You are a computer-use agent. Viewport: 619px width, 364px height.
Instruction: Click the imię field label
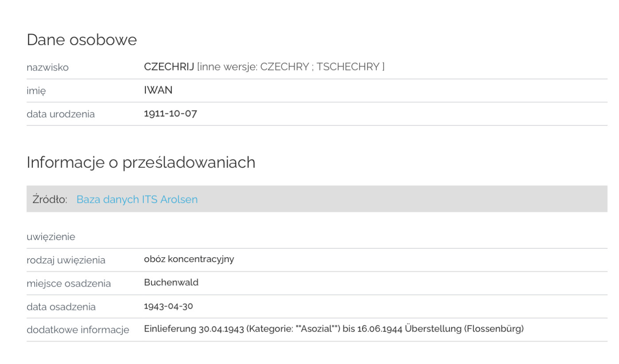(x=36, y=91)
